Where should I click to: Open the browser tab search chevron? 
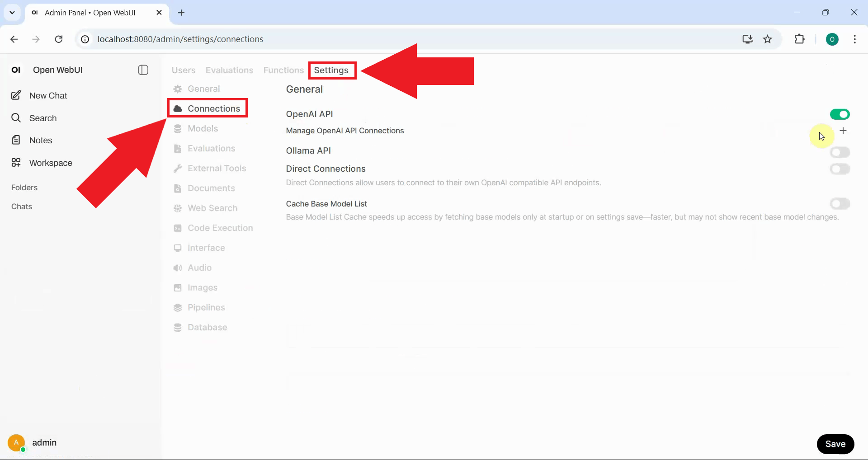(x=12, y=12)
